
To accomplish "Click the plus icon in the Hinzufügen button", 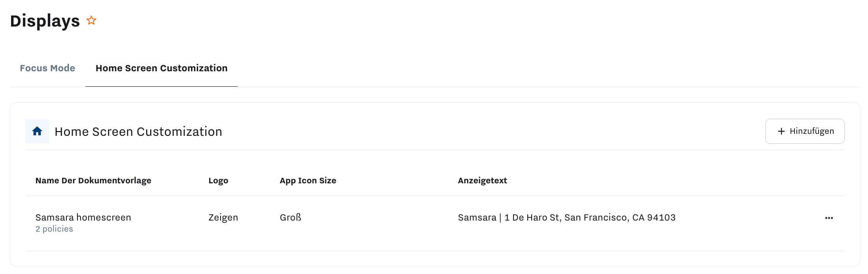I will [x=781, y=131].
